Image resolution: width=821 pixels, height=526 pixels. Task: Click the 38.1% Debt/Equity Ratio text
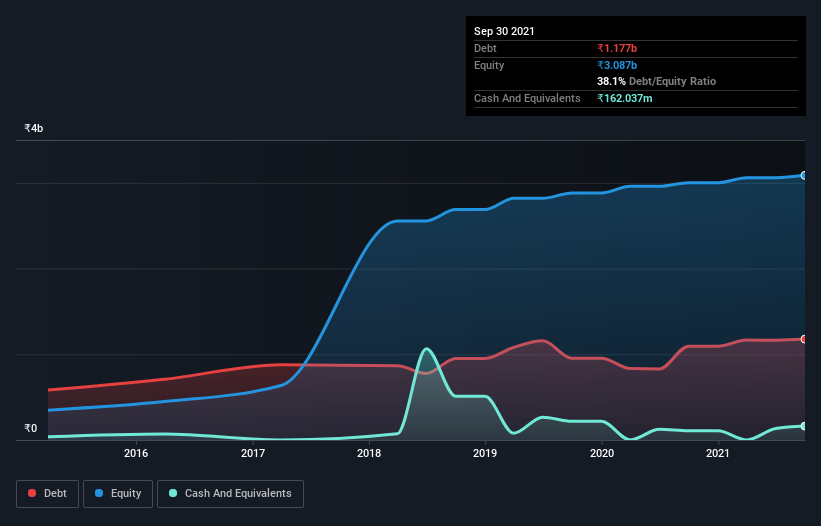(x=656, y=81)
